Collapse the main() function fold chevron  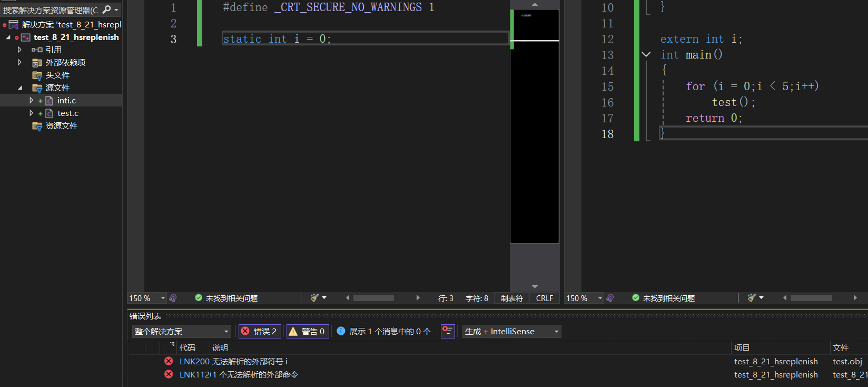pyautogui.click(x=646, y=55)
